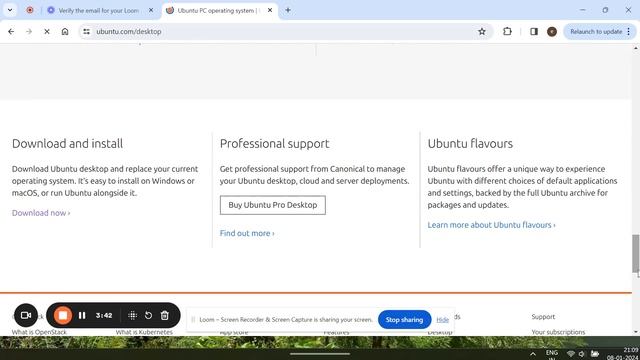Close the Ubuntu PC operating system tab

point(270,10)
